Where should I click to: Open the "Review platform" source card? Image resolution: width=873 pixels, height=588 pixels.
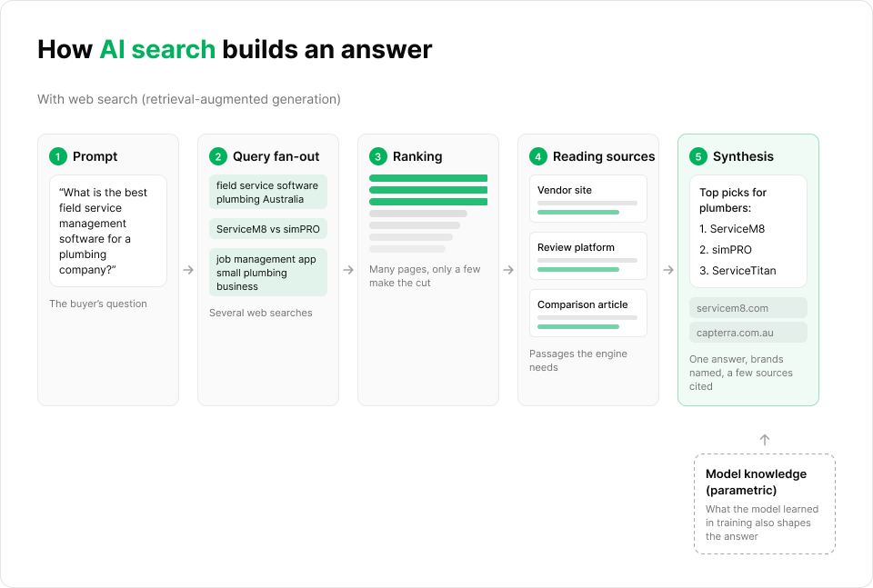(588, 256)
